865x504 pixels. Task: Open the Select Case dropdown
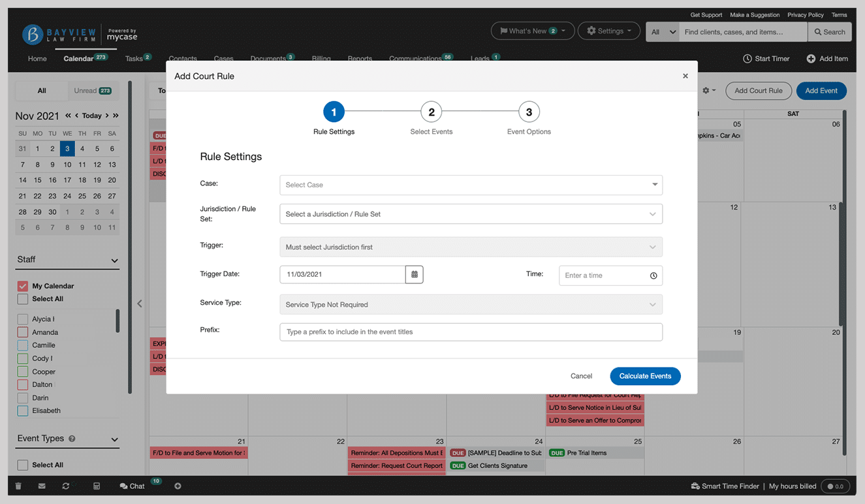coord(470,185)
